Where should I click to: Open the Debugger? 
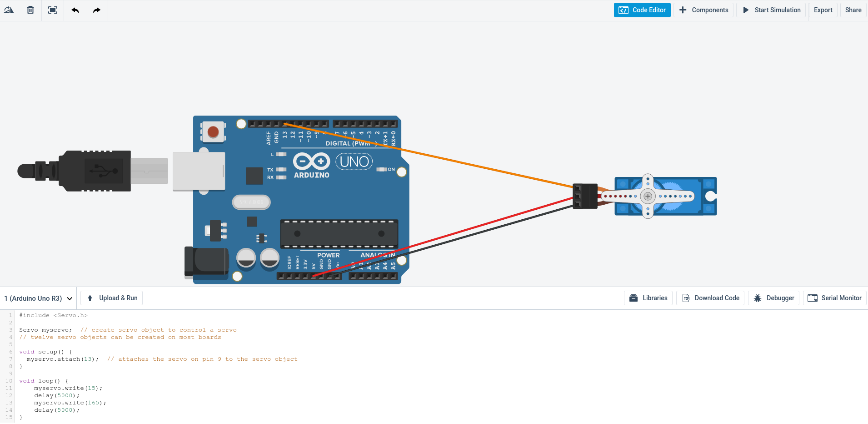click(x=774, y=298)
